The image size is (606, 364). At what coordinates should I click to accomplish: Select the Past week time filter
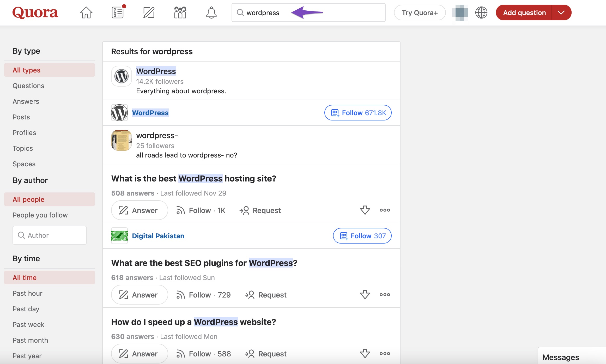[x=28, y=325]
